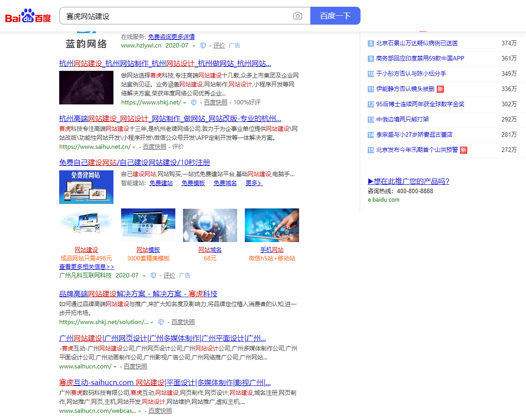Open the 免费建站 link under 智能建站
This screenshot has width=526, height=420.
[161, 183]
